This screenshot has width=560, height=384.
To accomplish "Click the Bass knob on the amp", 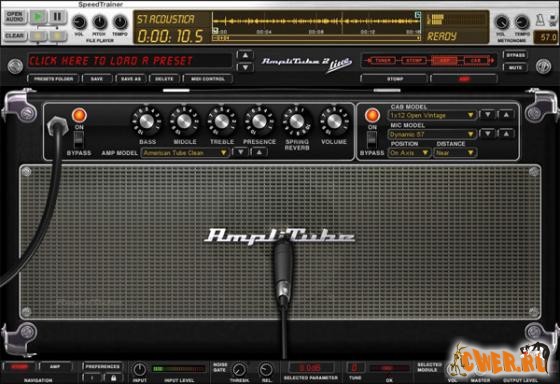I will coord(146,121).
